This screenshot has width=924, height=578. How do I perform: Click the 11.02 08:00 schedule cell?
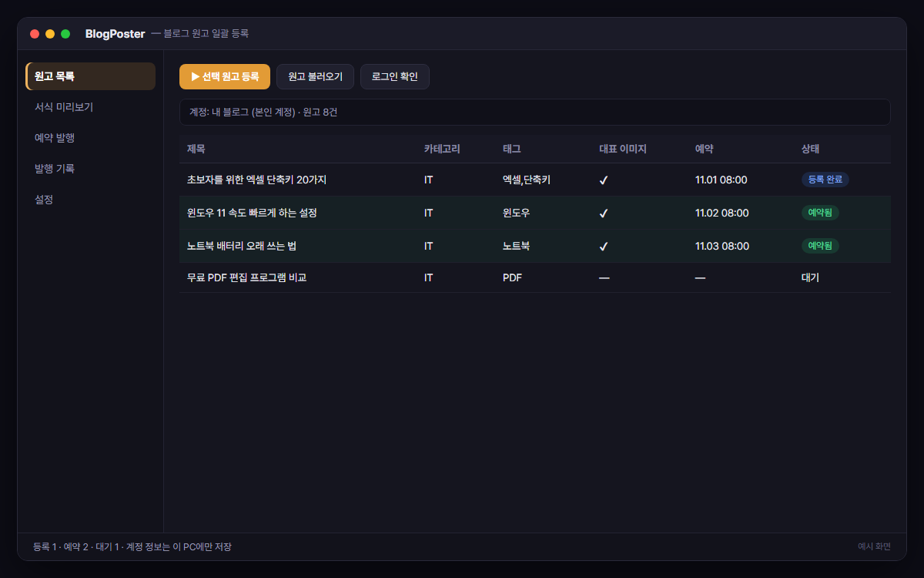point(721,213)
